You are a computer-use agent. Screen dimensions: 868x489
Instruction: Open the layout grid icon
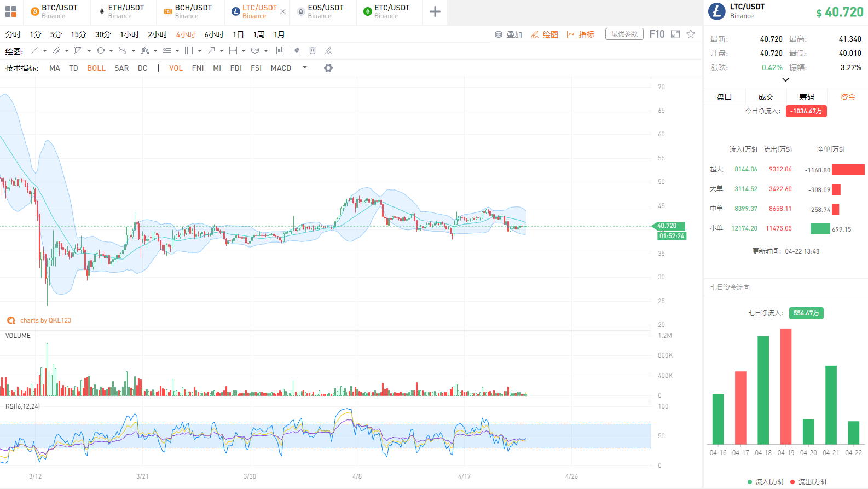coord(11,11)
